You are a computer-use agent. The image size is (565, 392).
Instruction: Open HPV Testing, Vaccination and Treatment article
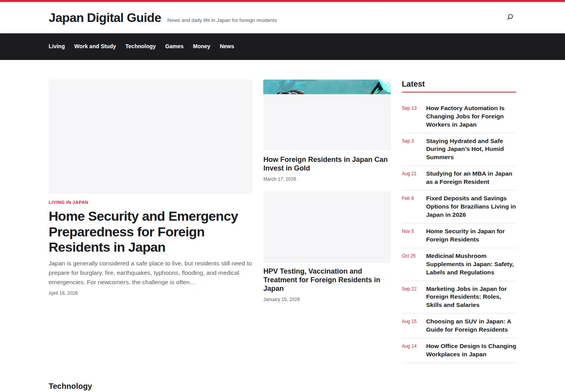[x=322, y=280]
